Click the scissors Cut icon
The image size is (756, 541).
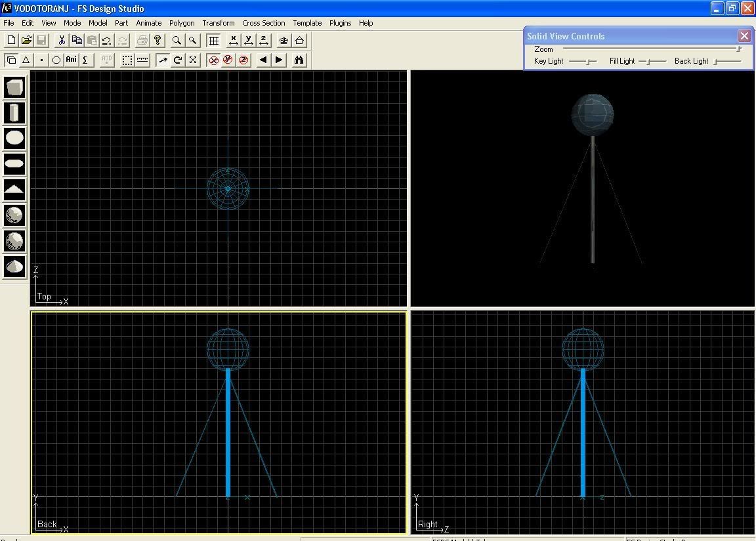point(62,41)
